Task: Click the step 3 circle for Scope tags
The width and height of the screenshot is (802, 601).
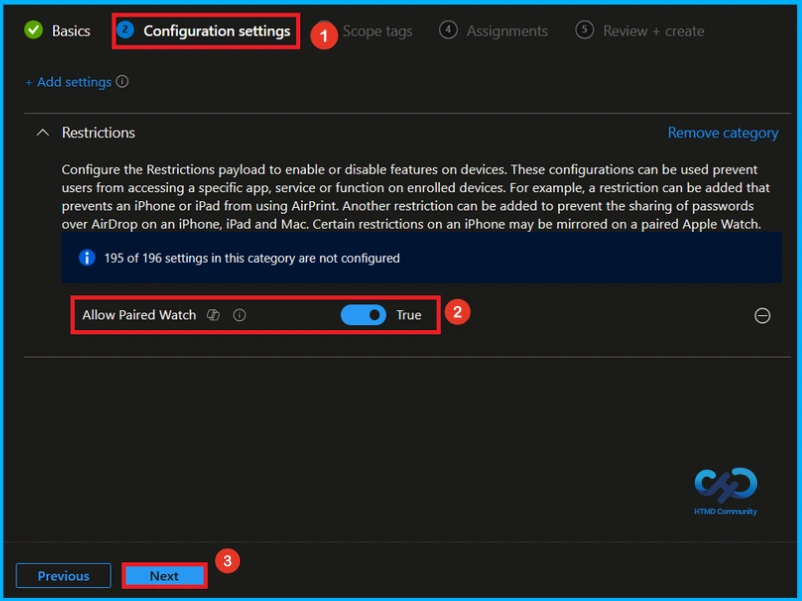Action: point(322,31)
